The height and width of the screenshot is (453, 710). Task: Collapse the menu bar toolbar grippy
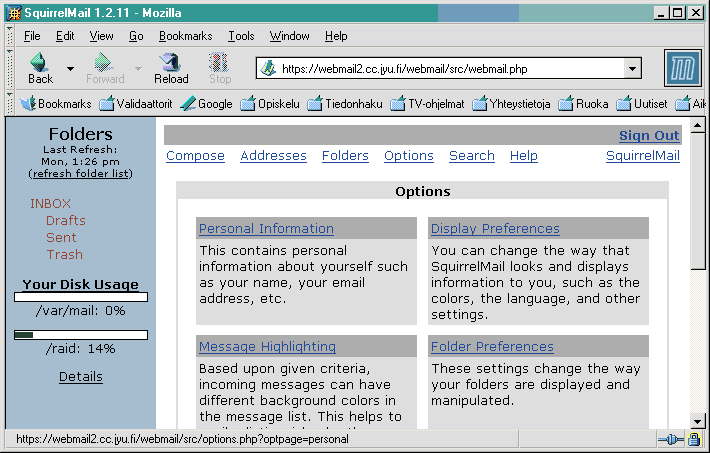10,35
